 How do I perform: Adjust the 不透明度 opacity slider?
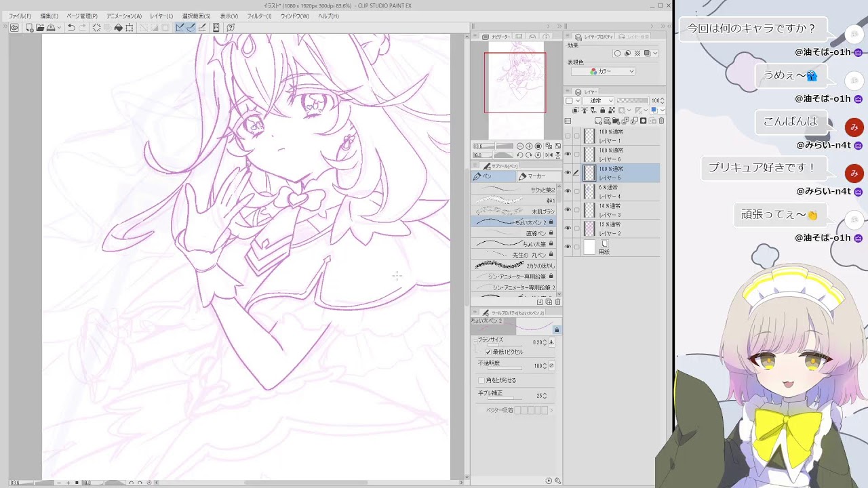click(505, 369)
